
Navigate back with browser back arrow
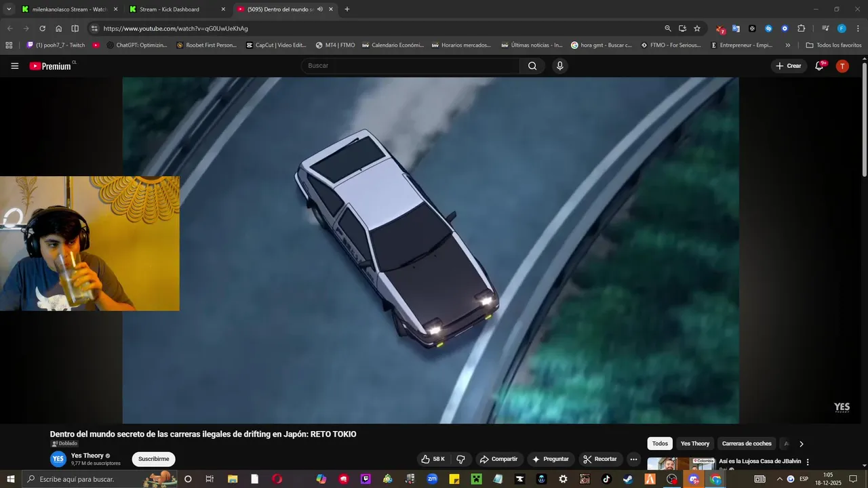[x=9, y=28]
